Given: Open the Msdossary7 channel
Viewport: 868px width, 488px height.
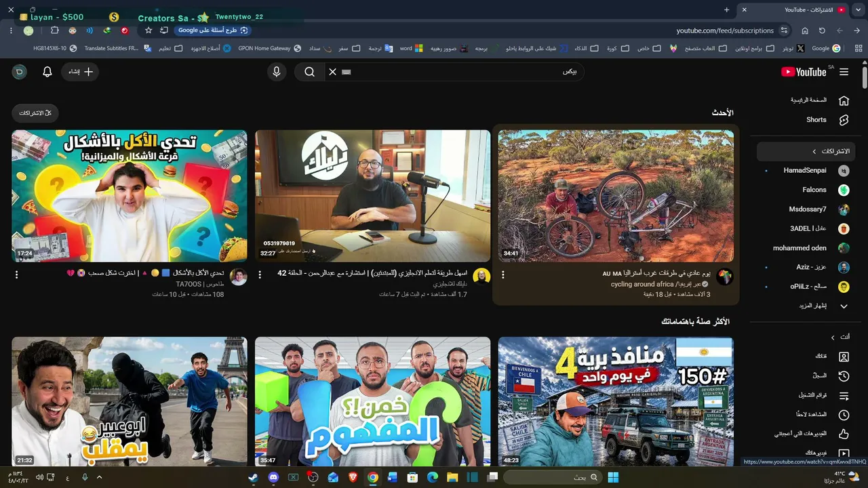Looking at the screenshot, I should point(806,209).
